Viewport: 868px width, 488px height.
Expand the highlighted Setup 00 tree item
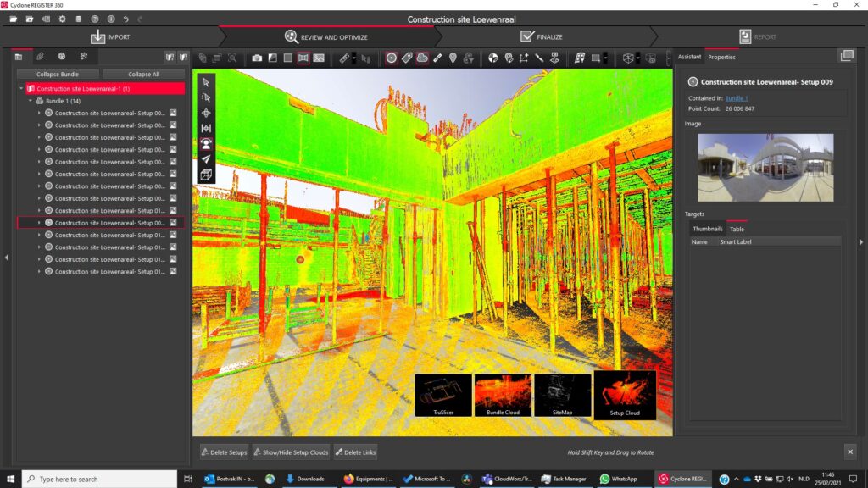point(39,223)
